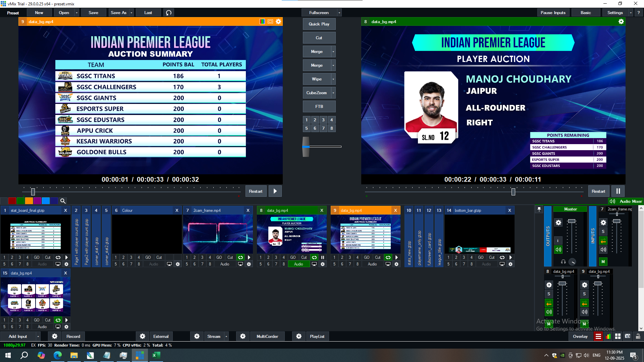
Task: Pin the audio mixer panel
Action: [539, 209]
